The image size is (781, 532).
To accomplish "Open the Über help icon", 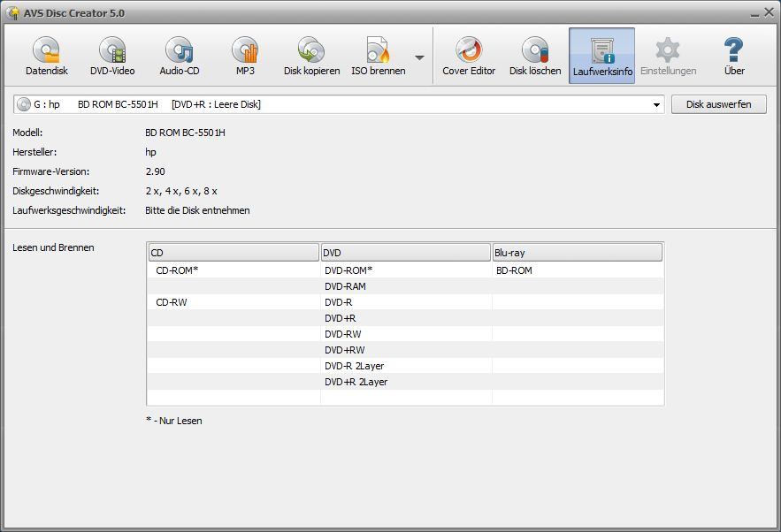I will [734, 56].
